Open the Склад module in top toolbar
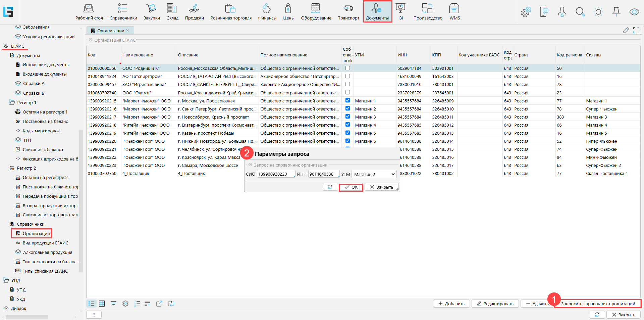Viewport: 644px width, 320px height. pyautogui.click(x=172, y=12)
